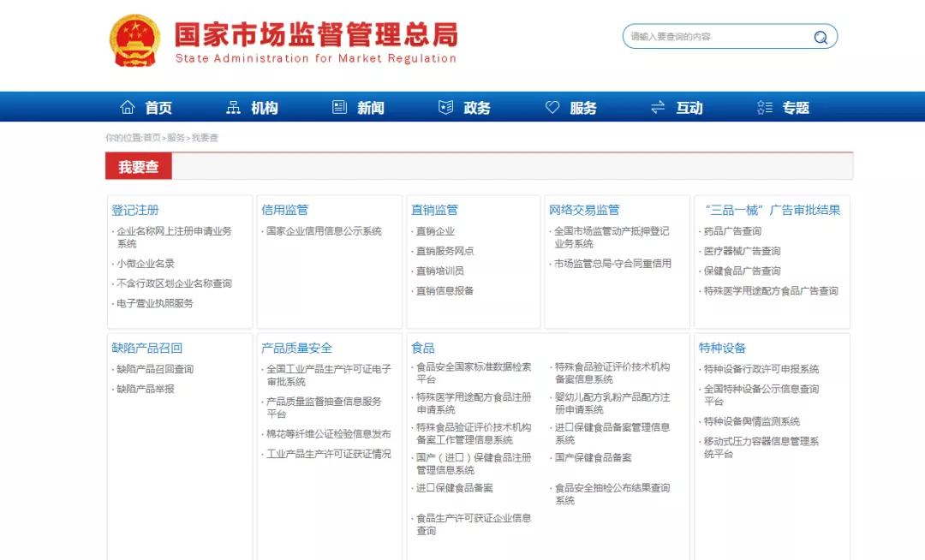Open 食品安全抽检公布结果查询系统 link

(x=612, y=494)
